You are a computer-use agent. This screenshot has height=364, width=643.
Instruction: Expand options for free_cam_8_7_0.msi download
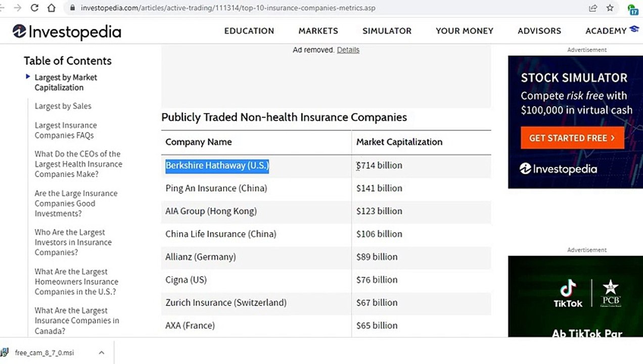point(101,353)
